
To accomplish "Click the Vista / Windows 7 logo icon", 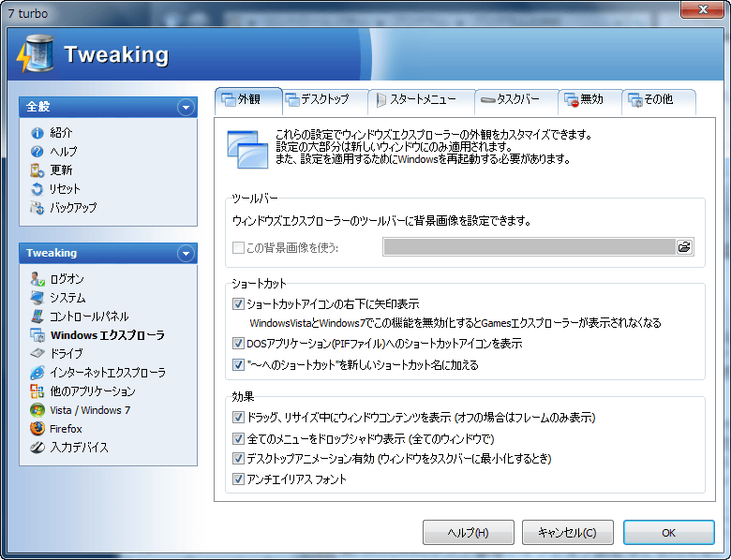I will tap(37, 410).
